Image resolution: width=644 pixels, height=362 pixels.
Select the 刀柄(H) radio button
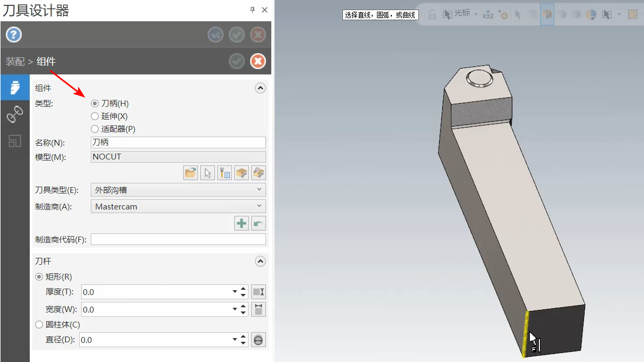tap(95, 104)
